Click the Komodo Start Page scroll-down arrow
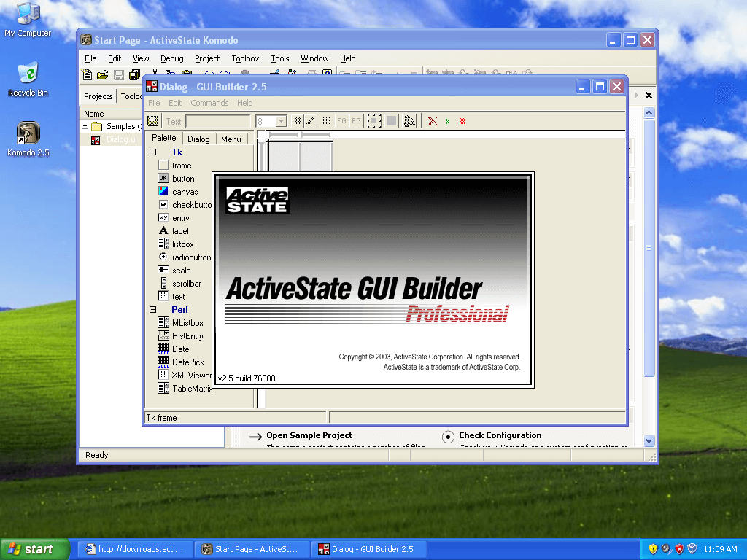This screenshot has height=560, width=747. [649, 441]
